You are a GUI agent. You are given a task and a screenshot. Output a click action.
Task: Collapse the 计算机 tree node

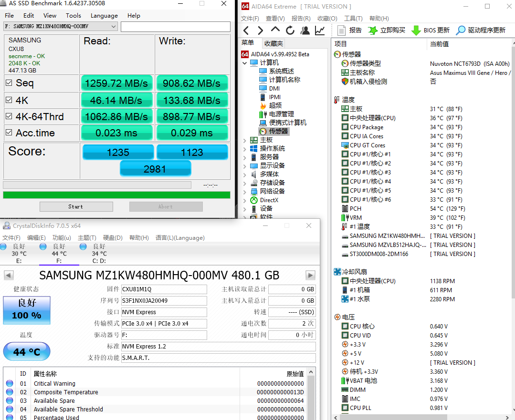tap(245, 63)
